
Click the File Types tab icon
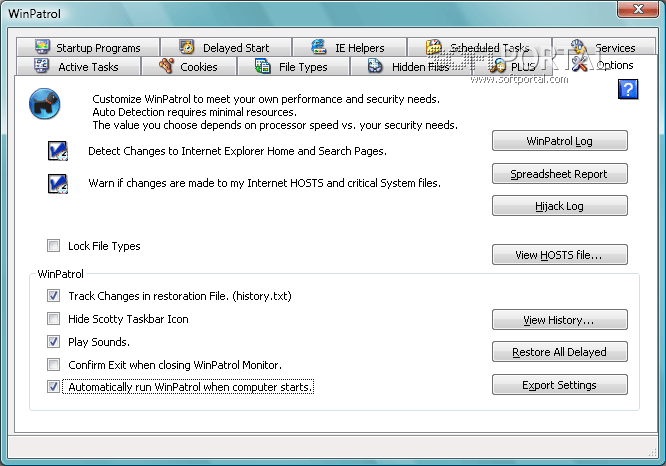pos(262,65)
